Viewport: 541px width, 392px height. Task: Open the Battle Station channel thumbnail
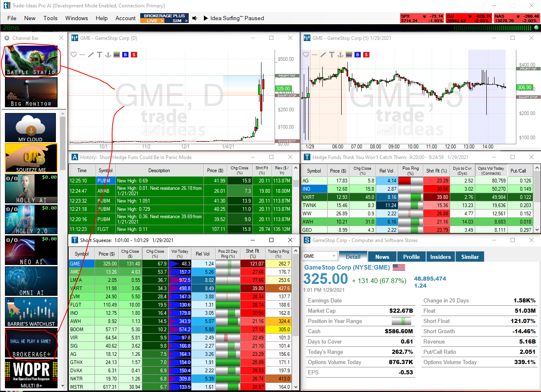[31, 61]
